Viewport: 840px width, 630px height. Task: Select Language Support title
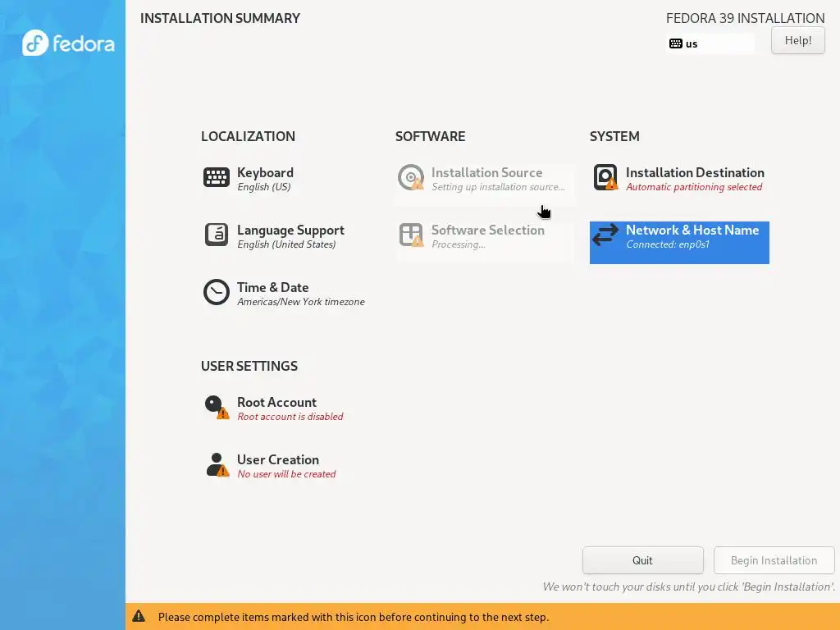click(x=290, y=230)
